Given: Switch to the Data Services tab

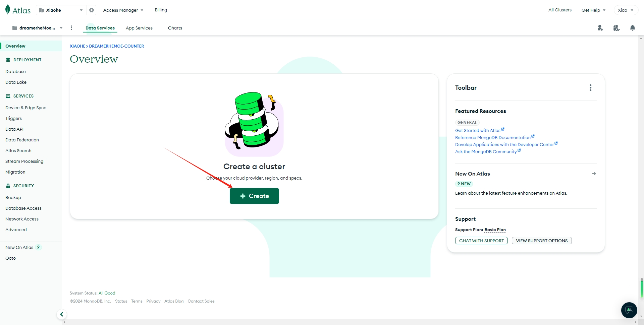Looking at the screenshot, I should click(x=100, y=28).
